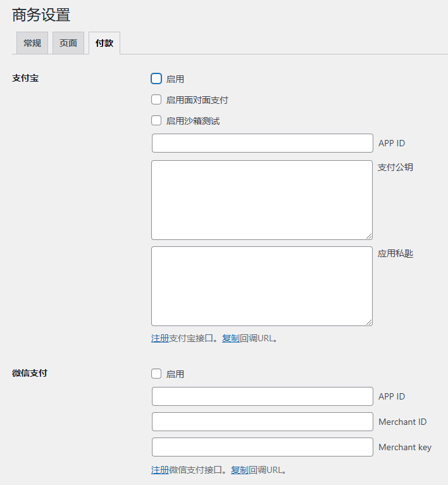Image resolution: width=448 pixels, height=485 pixels.
Task: Click inside the 应用私匙 text area
Action: tap(262, 286)
